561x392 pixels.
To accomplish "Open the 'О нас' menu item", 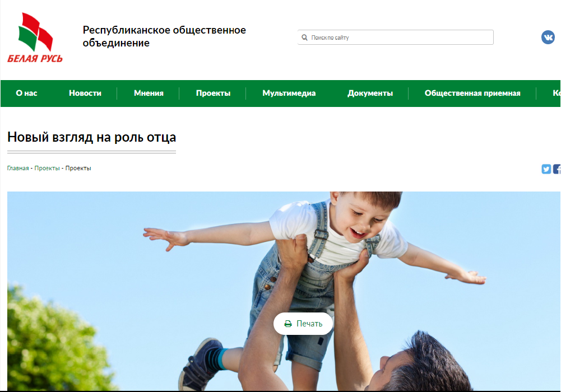I will point(26,94).
